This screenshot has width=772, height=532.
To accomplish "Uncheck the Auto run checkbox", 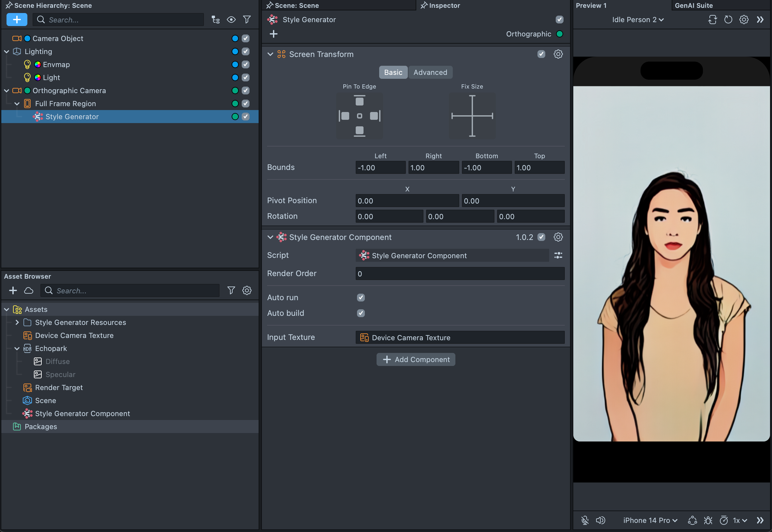I will [361, 297].
